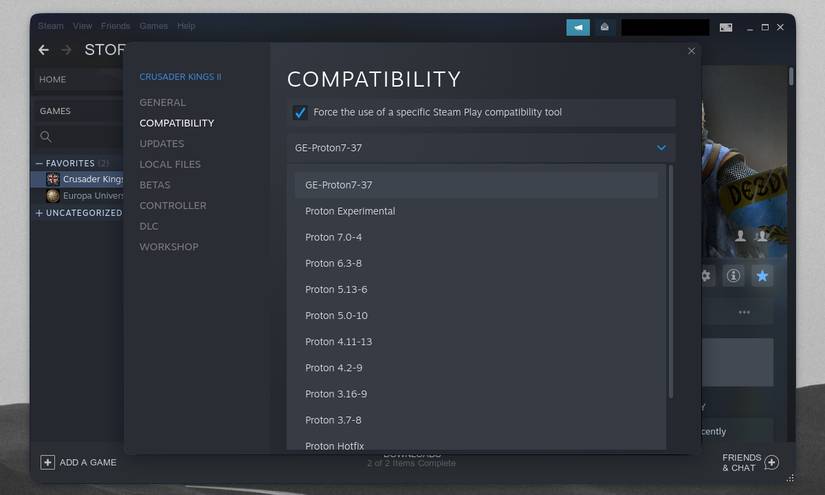Screen dimensions: 825x495
Task: Switch to the UPDATES tab
Action: coord(162,144)
